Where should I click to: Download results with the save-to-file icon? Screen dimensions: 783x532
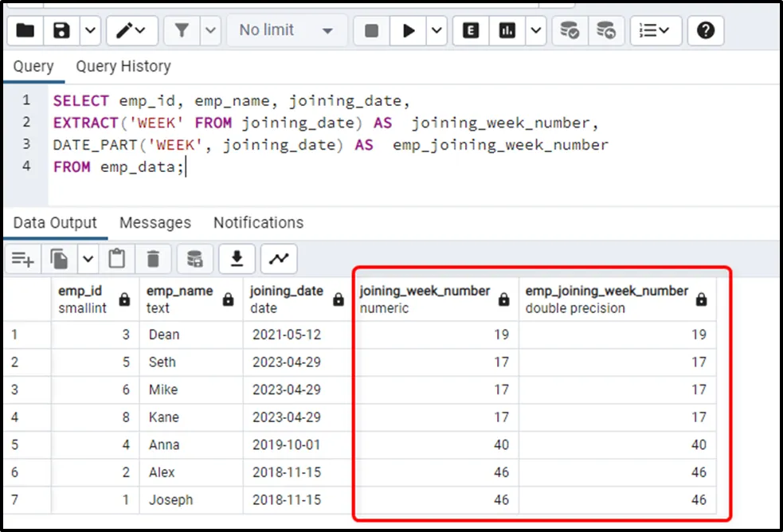pos(237,258)
